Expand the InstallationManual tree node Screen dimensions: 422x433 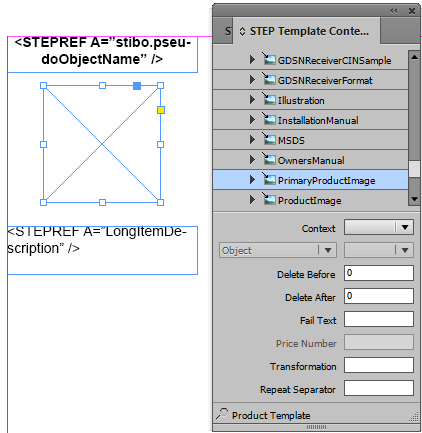252,120
